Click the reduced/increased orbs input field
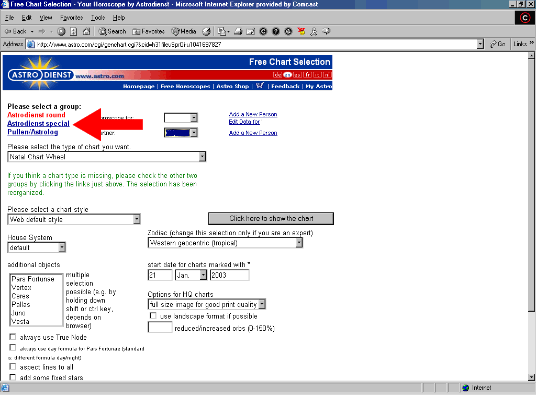The image size is (536, 395). tap(160, 327)
